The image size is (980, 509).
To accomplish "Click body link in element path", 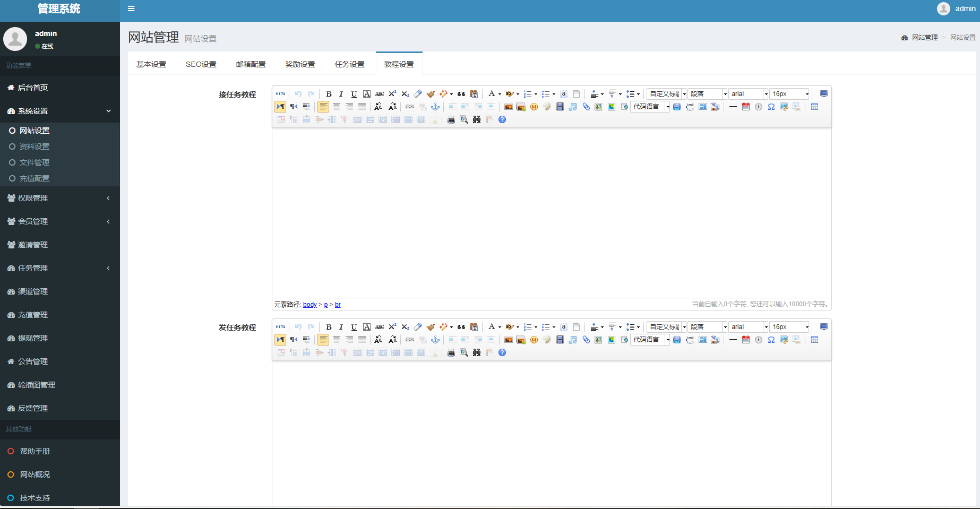I will click(x=310, y=305).
